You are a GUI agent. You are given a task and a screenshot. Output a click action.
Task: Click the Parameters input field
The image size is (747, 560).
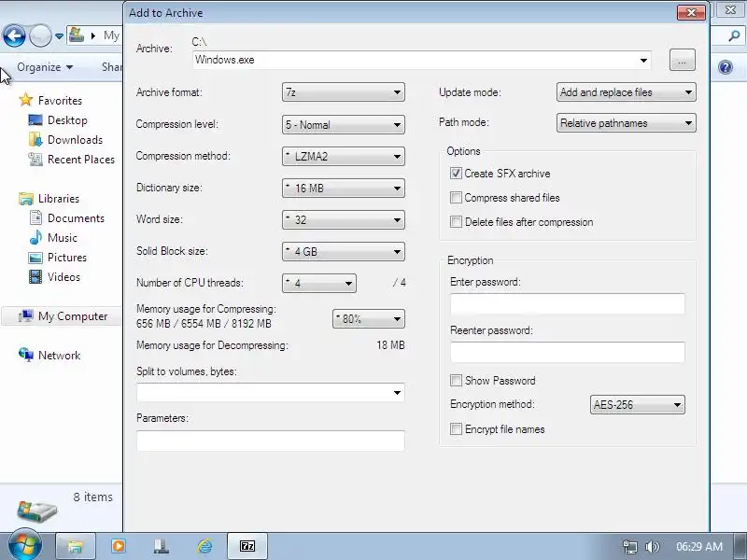coord(271,441)
